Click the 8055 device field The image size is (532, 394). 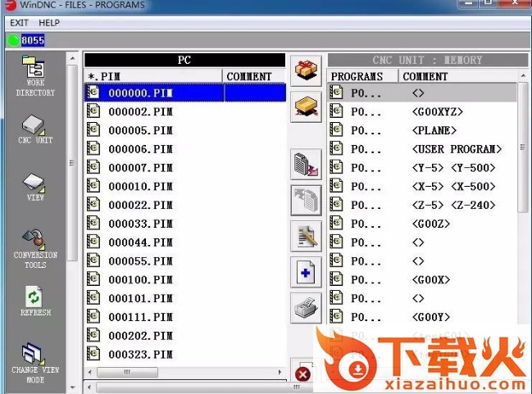click(33, 40)
